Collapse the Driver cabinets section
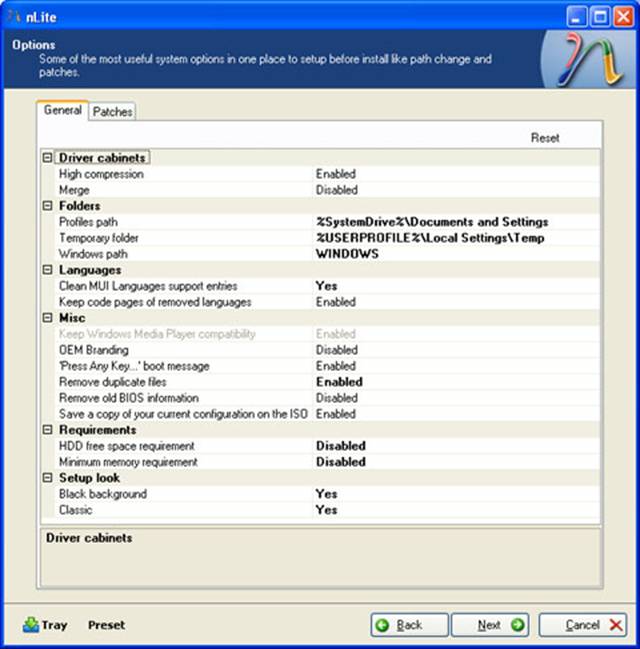 [47, 158]
